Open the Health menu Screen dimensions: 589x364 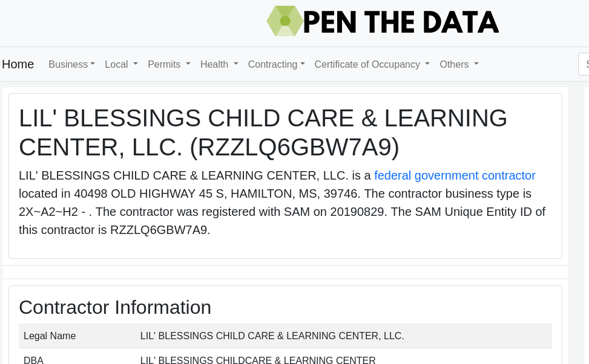pos(219,64)
